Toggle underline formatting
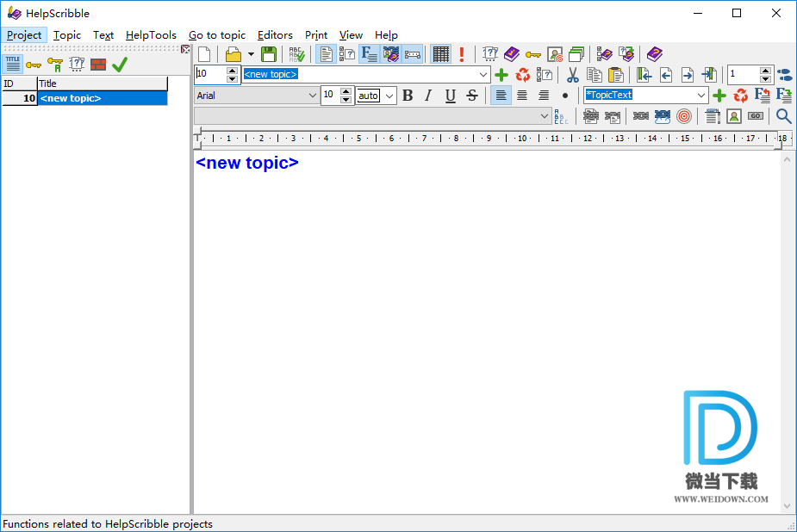 click(450, 96)
